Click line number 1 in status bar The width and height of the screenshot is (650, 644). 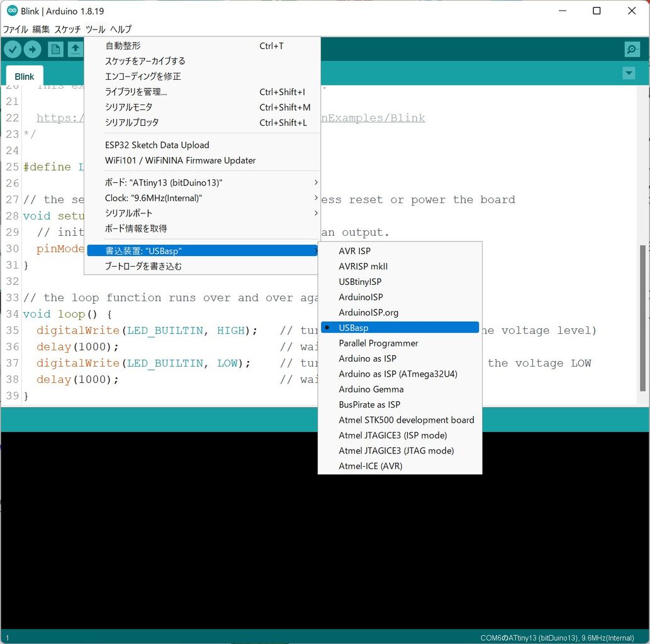point(8,638)
